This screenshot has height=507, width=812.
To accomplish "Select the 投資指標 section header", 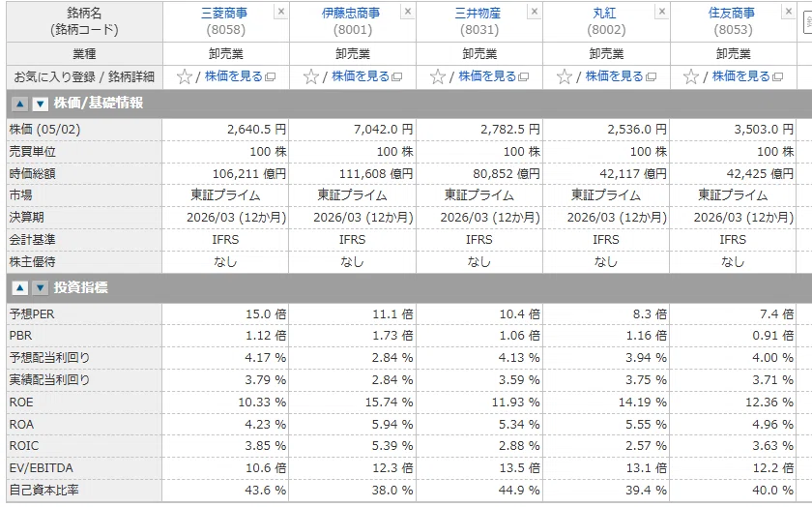I will (81, 287).
